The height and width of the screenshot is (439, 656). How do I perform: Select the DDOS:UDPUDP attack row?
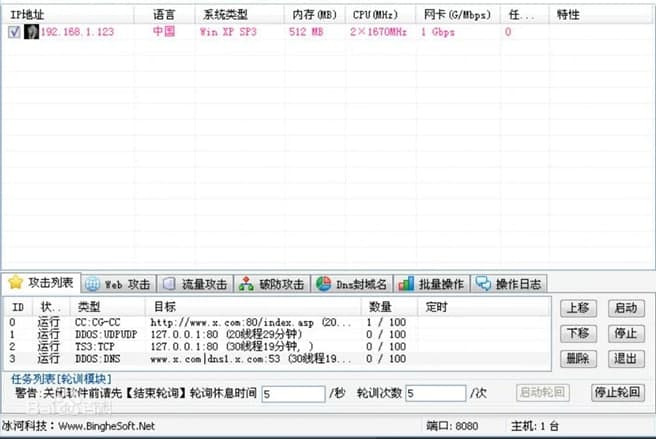point(277,334)
